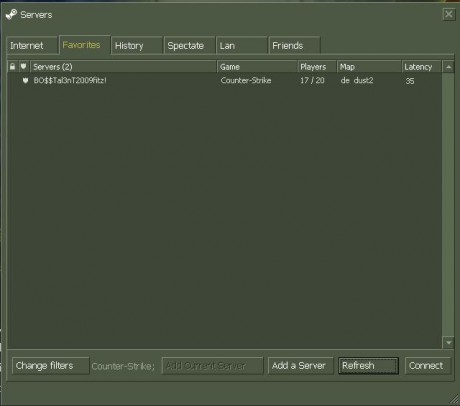Click the scrollbar down arrow
Screen dimensions: 460x406
(448, 342)
